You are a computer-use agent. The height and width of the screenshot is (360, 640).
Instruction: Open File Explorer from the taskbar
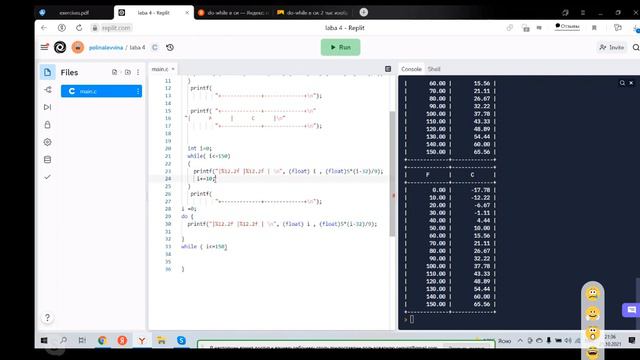click(161, 340)
